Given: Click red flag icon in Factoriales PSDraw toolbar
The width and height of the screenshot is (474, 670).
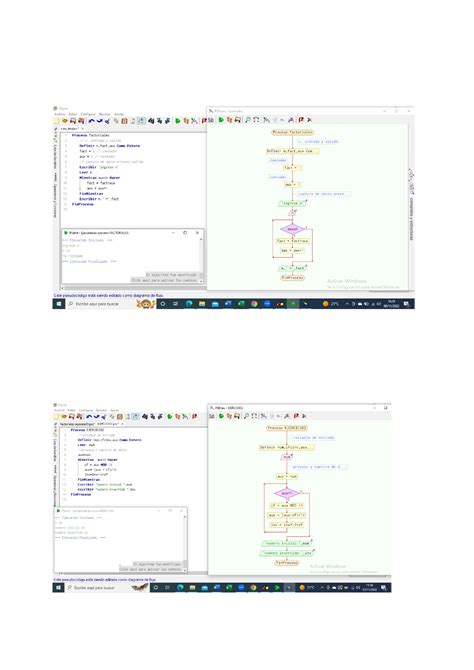Looking at the screenshot, I should [x=301, y=120].
